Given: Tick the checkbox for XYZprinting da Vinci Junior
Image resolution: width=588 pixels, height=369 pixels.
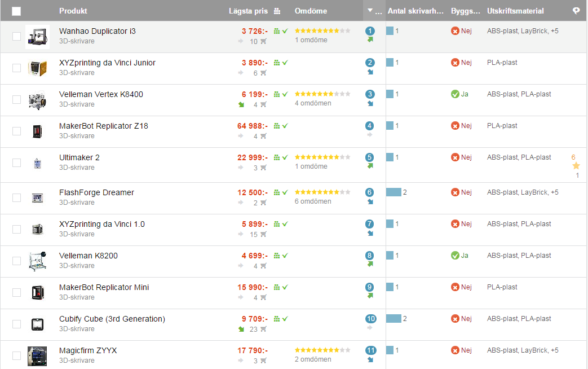Looking at the screenshot, I should (x=16, y=68).
